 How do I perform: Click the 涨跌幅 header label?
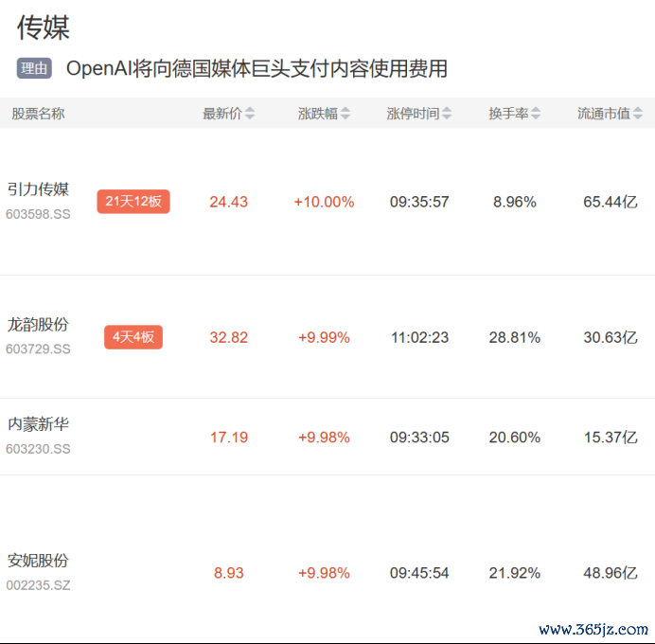pos(317,114)
